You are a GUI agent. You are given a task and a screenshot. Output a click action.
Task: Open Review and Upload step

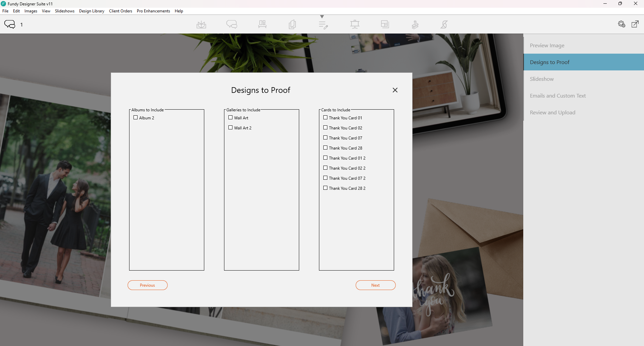(x=584, y=112)
